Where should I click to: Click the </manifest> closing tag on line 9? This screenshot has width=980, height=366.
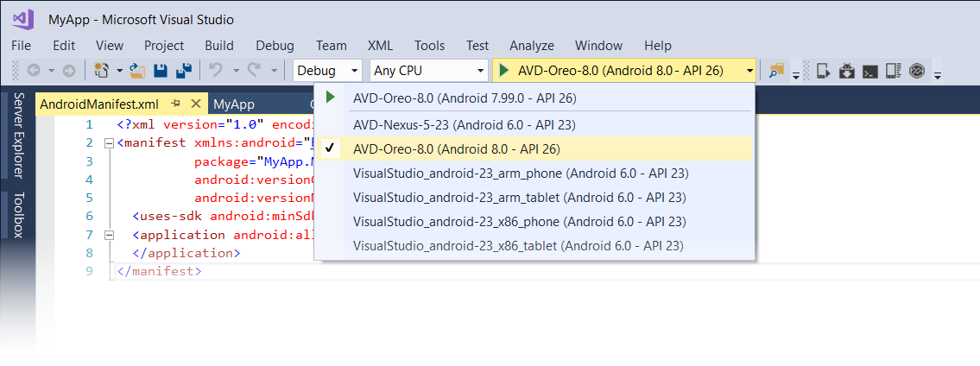tap(160, 272)
